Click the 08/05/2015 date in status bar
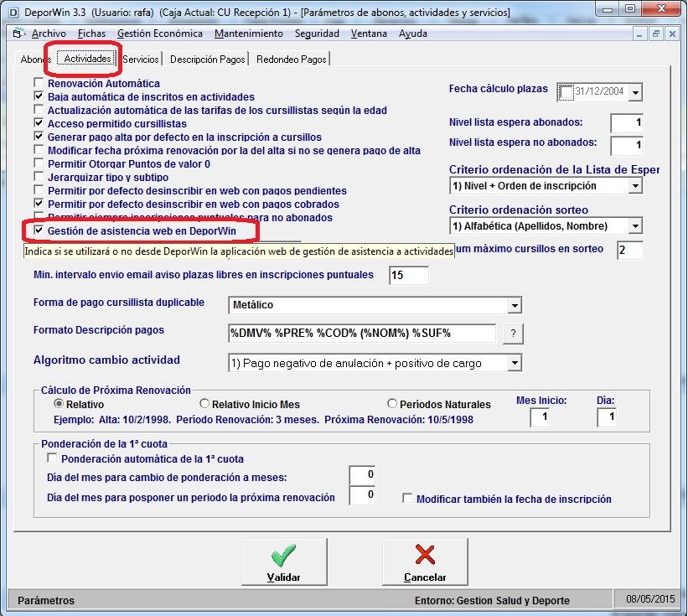Image resolution: width=688 pixels, height=616 pixels. (650, 599)
